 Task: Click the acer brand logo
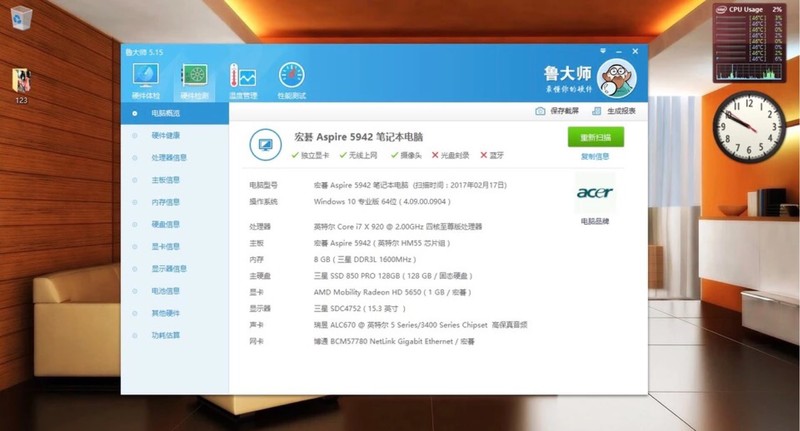tap(595, 193)
